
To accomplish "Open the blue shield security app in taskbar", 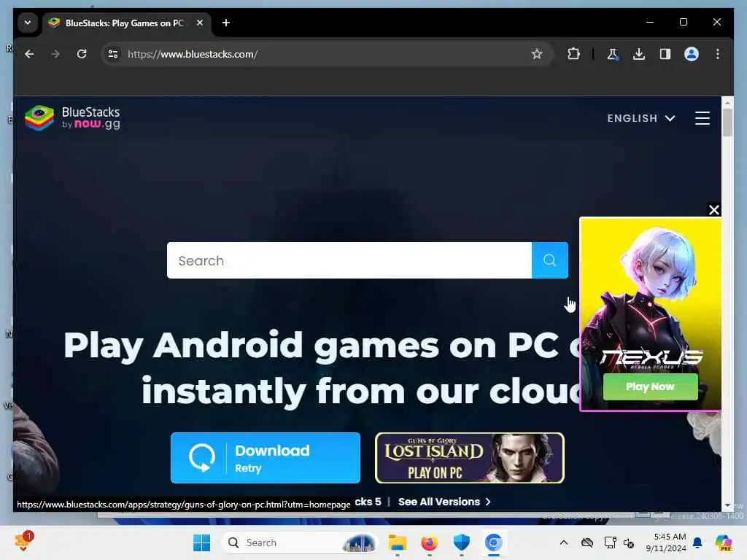I will click(461, 542).
